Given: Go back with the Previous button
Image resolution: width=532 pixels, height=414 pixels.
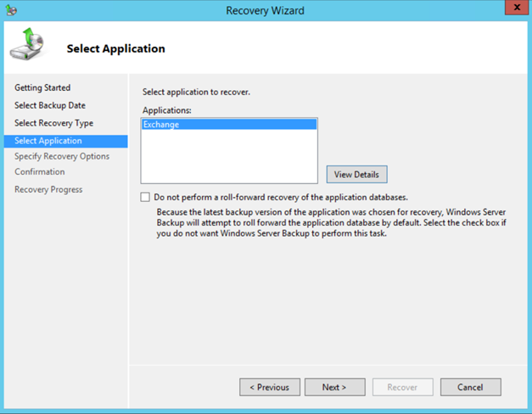Looking at the screenshot, I should pos(270,387).
